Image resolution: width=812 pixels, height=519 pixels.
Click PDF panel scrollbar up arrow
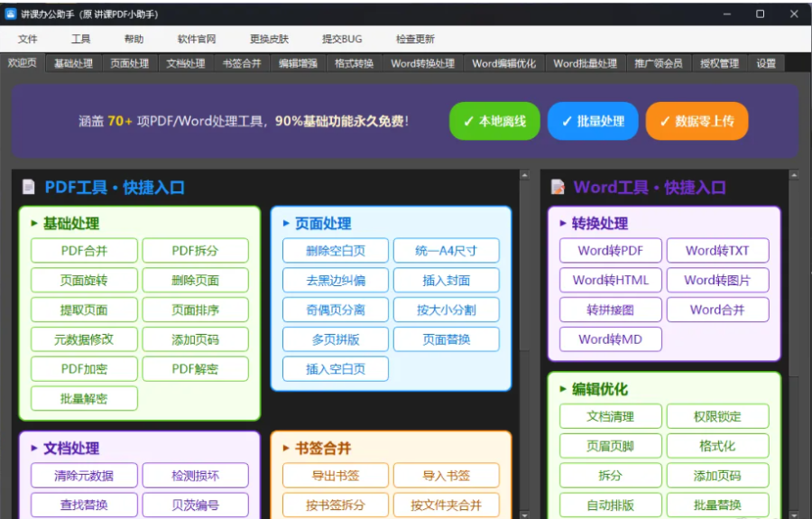[524, 175]
